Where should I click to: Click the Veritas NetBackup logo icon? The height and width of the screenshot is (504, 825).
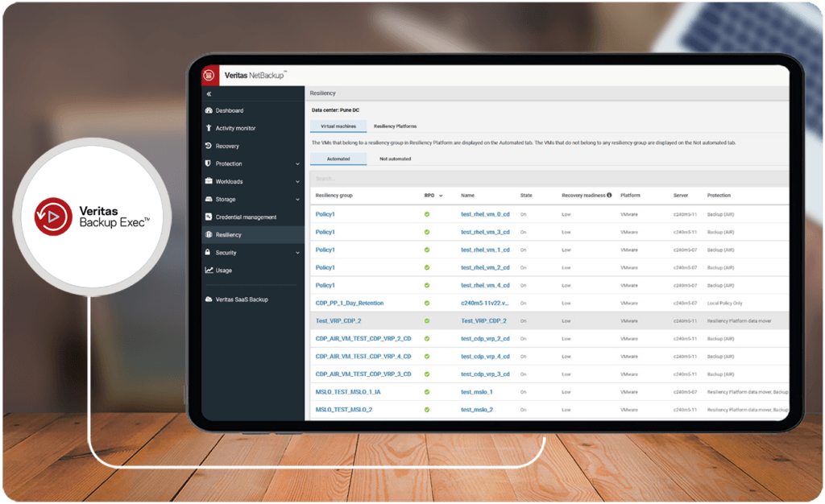point(209,73)
